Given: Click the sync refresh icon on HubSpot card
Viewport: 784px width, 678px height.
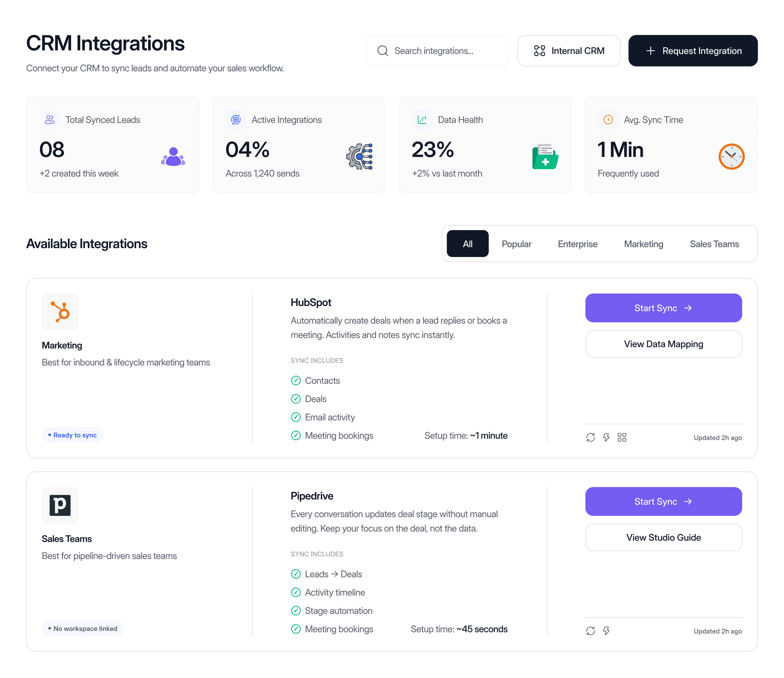Looking at the screenshot, I should pos(591,437).
